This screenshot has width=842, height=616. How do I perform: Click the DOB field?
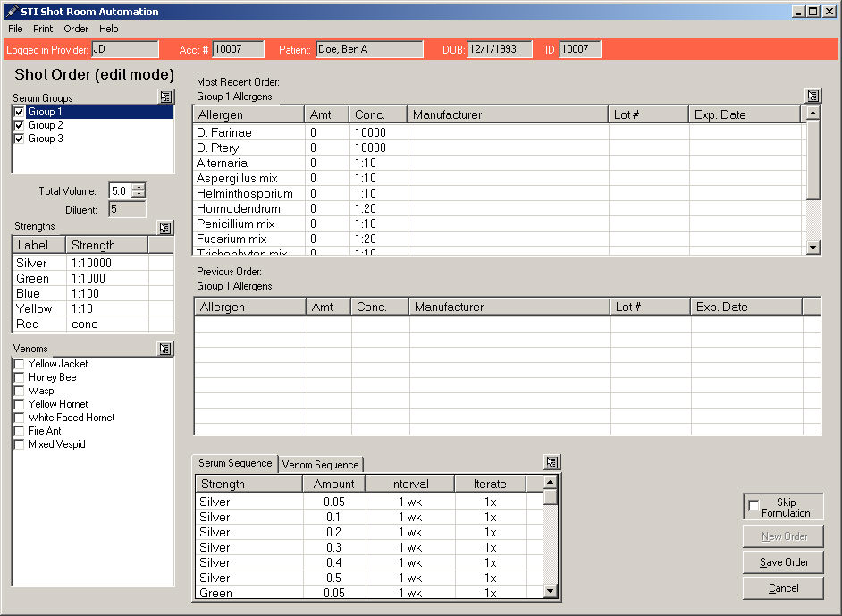(x=500, y=49)
